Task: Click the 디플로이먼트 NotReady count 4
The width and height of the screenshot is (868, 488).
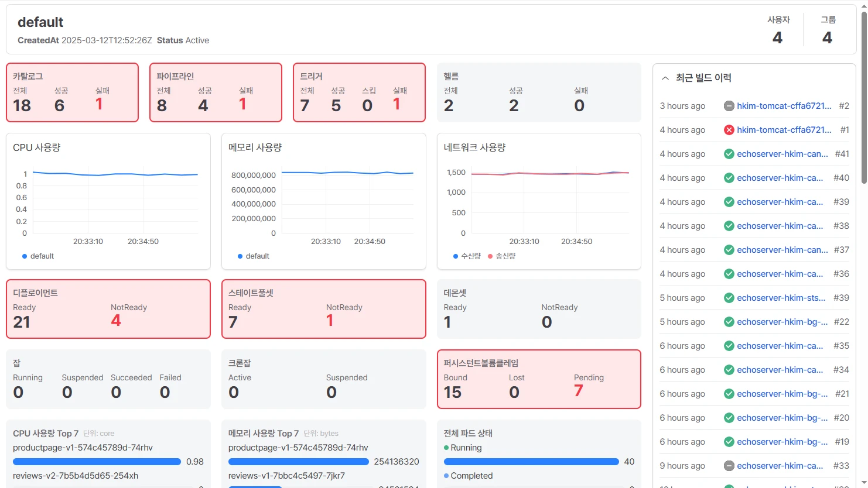Action: [x=116, y=321]
